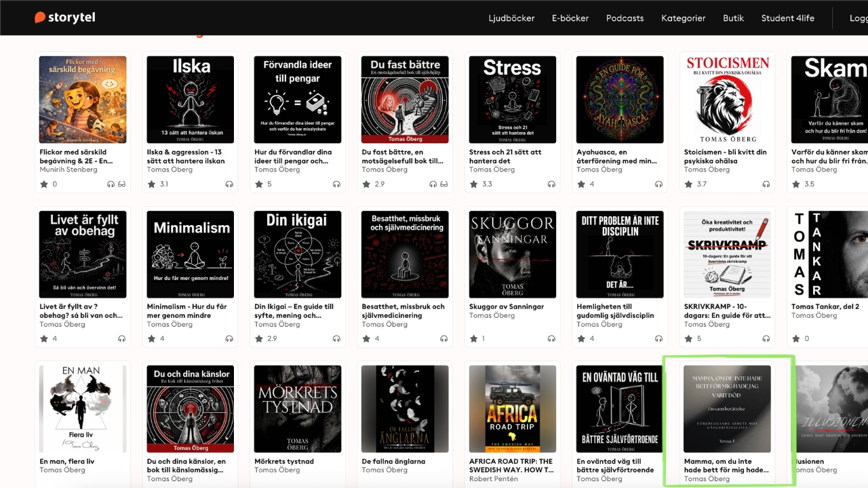
Task: Click headphones icon on Hur du förvandlar dina ideer
Action: (336, 184)
